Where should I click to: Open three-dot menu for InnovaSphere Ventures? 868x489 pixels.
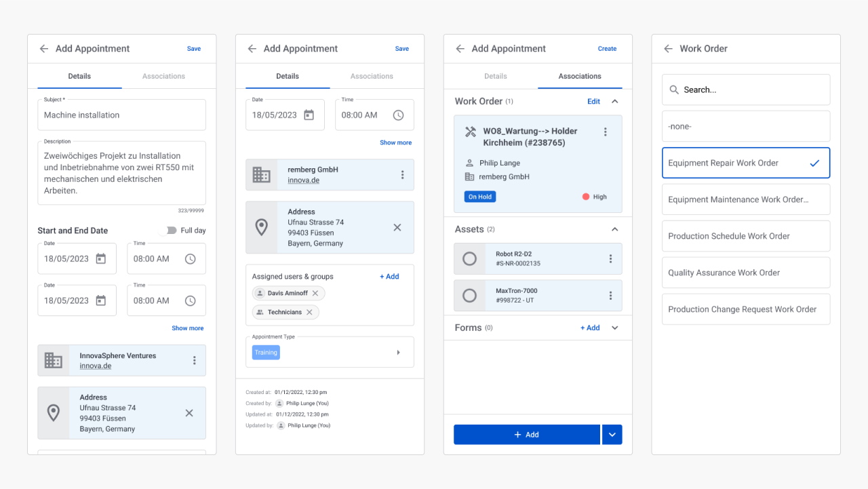tap(195, 360)
